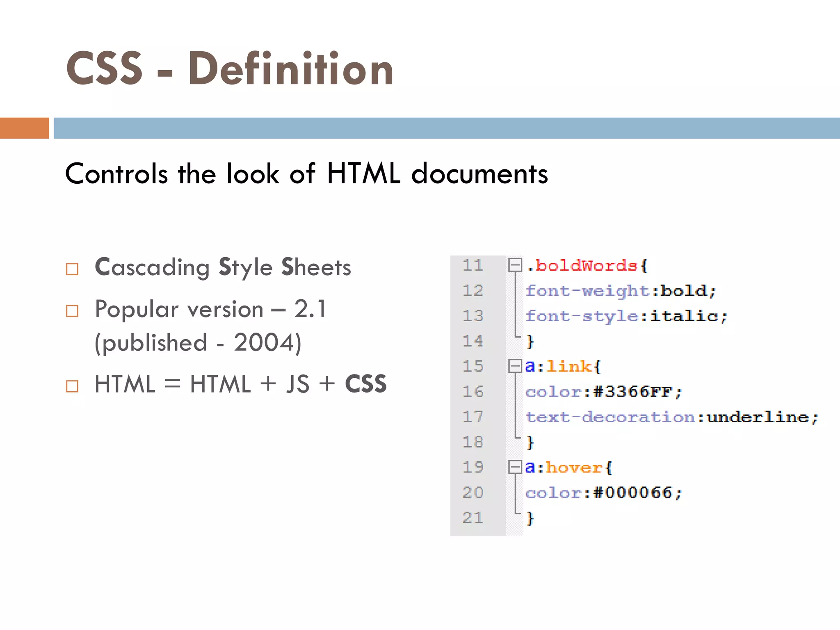
Task: Click the orange accent block under title
Action: (24, 128)
